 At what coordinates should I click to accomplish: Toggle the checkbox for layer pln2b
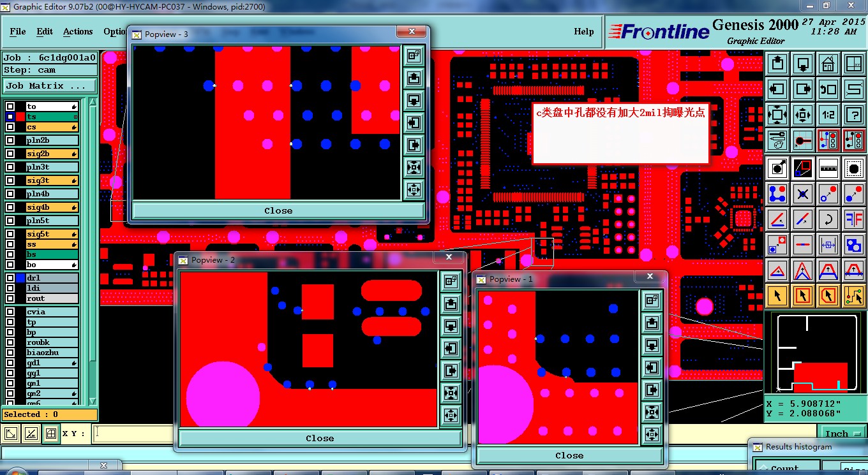tap(10, 140)
